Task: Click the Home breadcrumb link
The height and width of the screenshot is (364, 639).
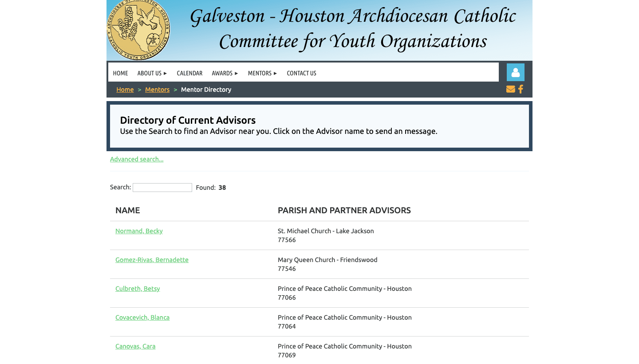Action: click(125, 89)
